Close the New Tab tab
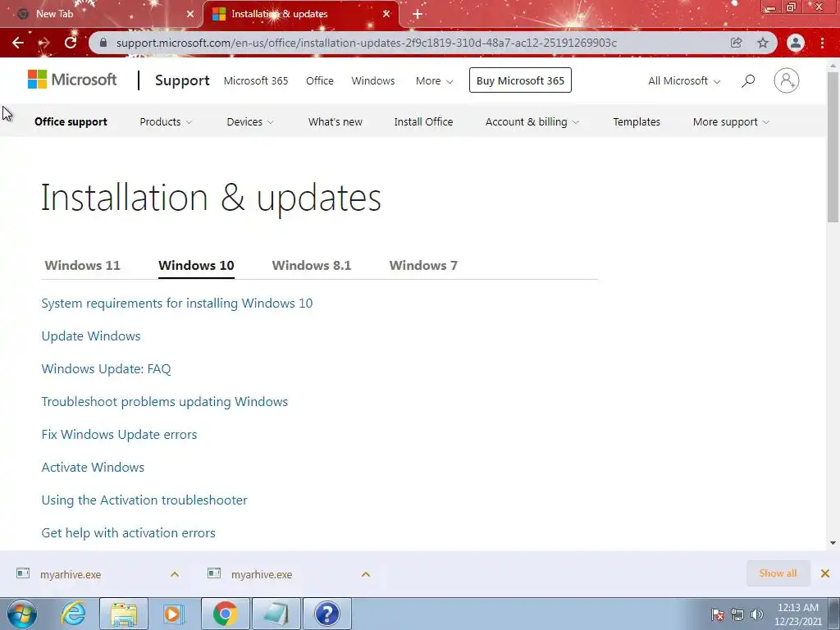 [189, 14]
